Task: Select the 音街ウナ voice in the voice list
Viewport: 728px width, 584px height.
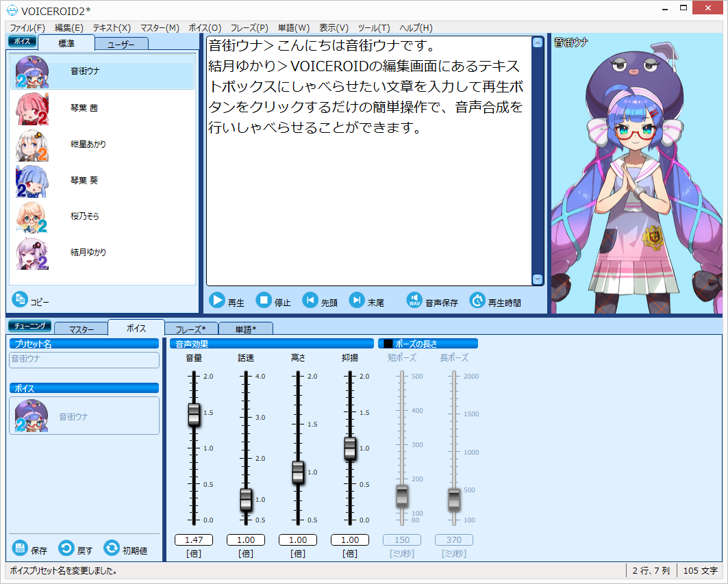Action: tap(102, 71)
